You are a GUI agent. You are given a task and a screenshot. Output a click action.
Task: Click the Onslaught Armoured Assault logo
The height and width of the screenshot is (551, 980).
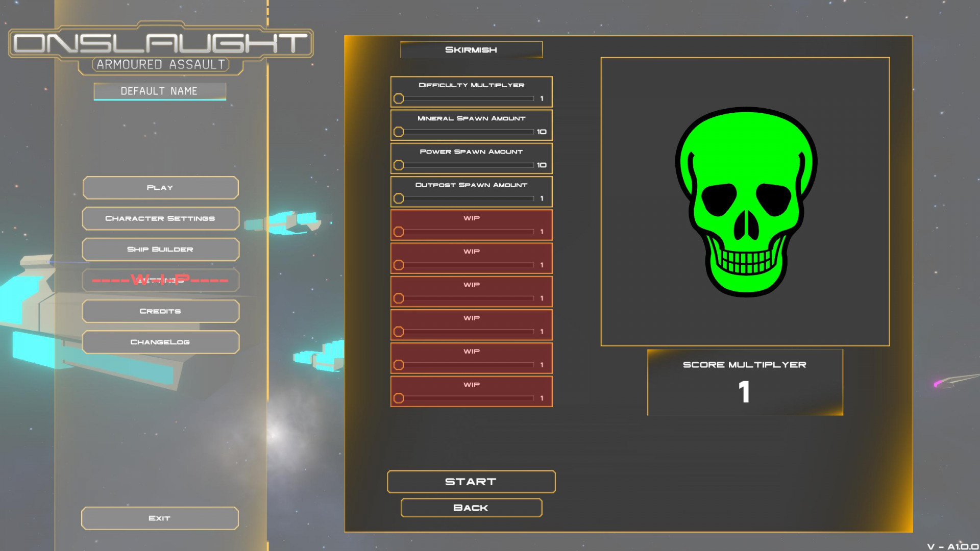(161, 47)
